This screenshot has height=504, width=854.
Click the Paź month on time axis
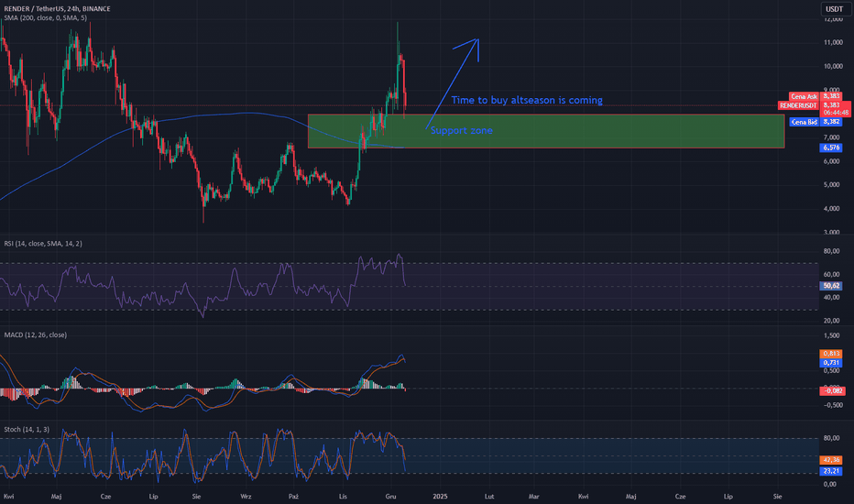pyautogui.click(x=293, y=497)
